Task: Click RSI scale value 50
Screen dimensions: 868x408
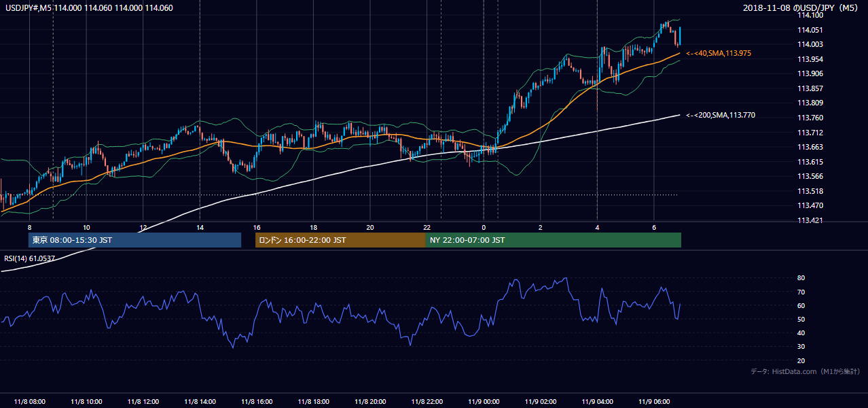Action: point(801,319)
